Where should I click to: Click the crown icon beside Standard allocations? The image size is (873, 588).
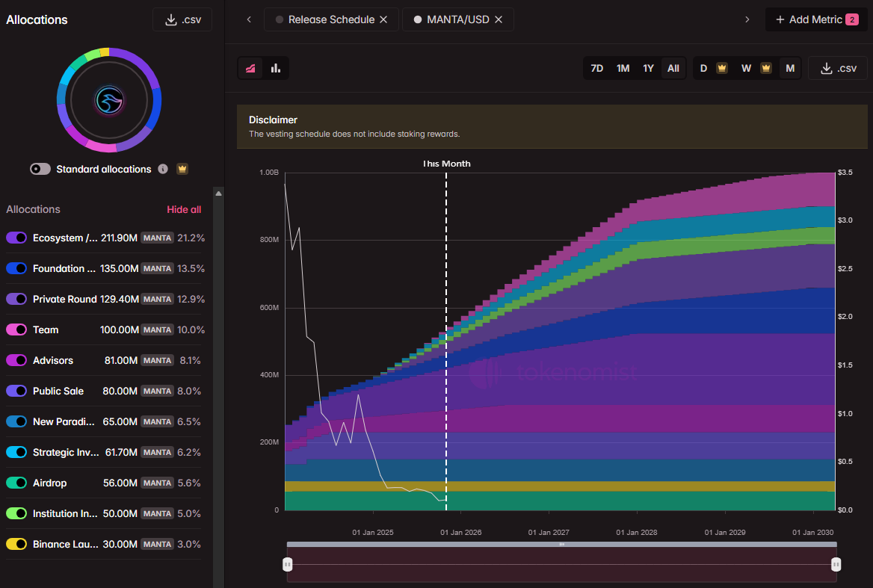182,169
